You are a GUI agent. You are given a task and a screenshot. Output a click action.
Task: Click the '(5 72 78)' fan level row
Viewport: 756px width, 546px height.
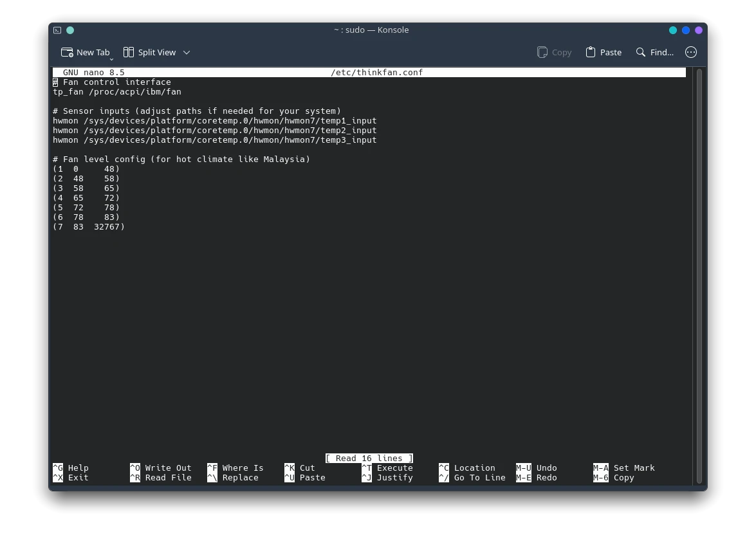86,207
